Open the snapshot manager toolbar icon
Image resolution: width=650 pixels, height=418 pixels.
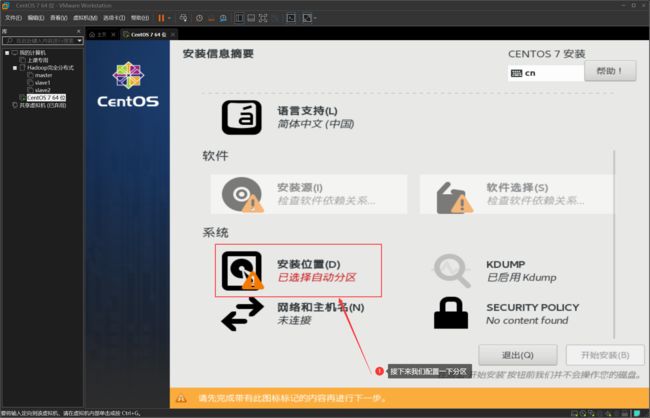point(223,18)
